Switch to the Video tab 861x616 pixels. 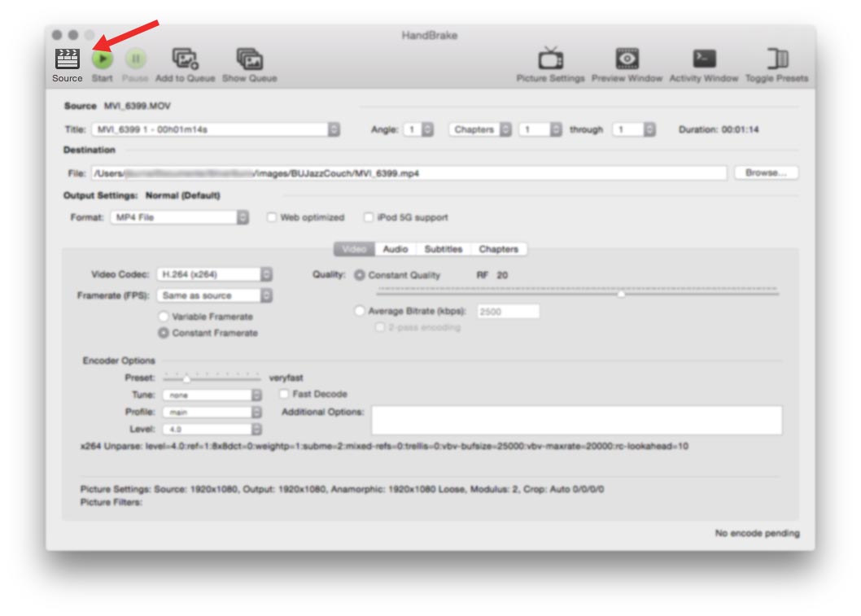tap(354, 249)
